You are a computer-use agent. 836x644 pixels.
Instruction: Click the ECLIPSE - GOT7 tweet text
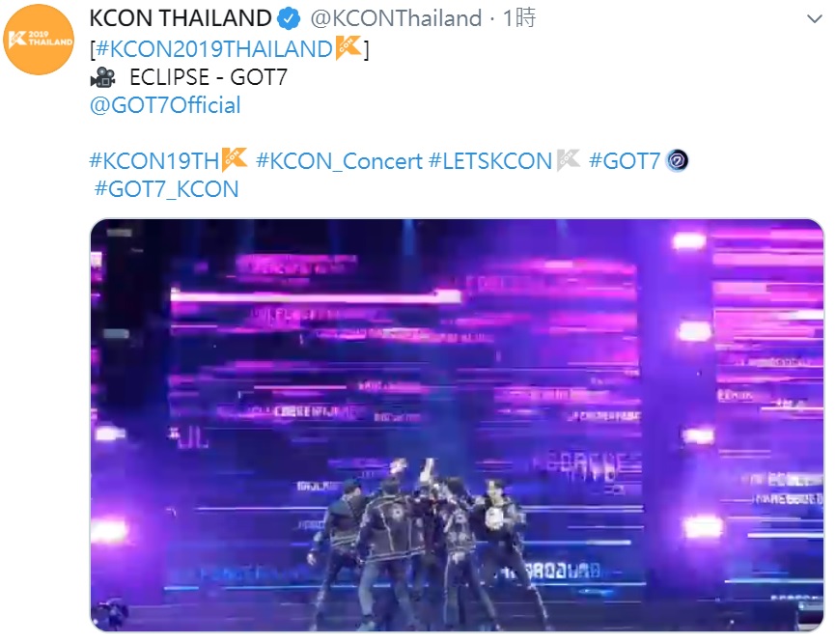tap(209, 78)
